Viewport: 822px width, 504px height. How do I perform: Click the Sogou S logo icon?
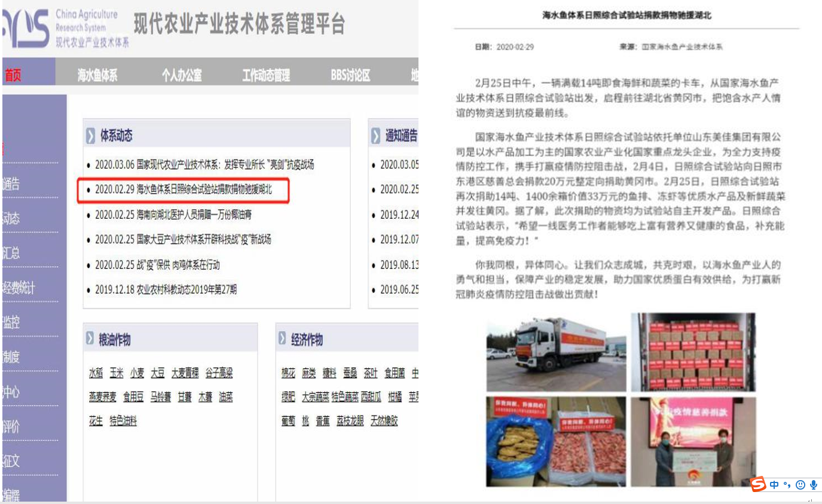point(759,484)
